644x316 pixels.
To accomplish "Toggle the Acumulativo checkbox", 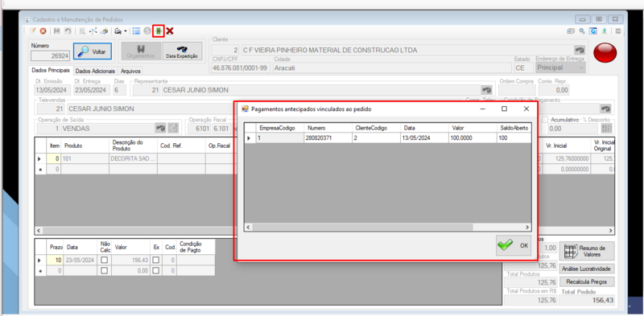I will coord(545,120).
